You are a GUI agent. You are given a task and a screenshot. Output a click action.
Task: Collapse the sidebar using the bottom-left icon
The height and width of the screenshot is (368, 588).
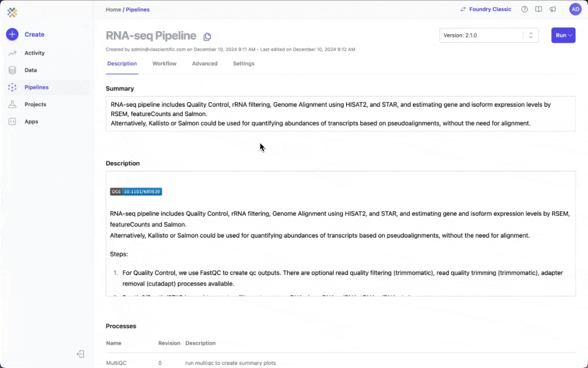click(80, 354)
